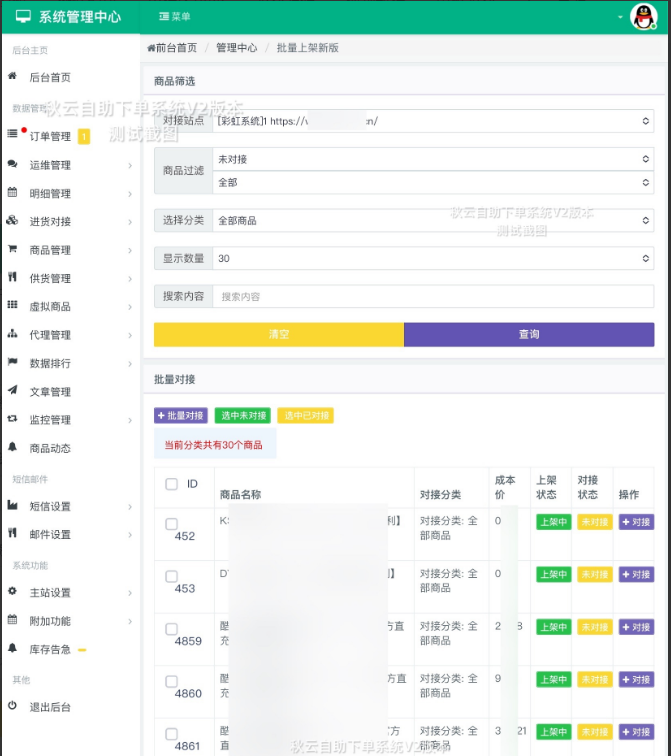Open the 未对接 filter dropdown
The width and height of the screenshot is (671, 756).
tap(433, 159)
